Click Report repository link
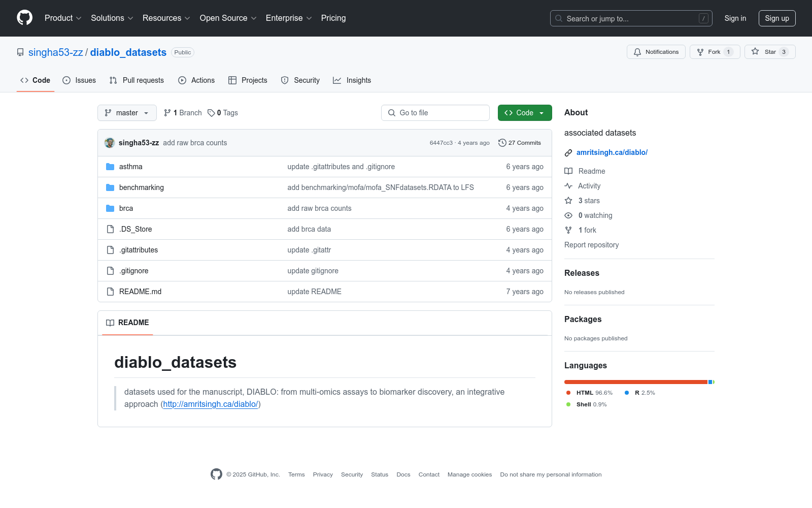Viewport: 812px width, 508px height. pyautogui.click(x=592, y=245)
